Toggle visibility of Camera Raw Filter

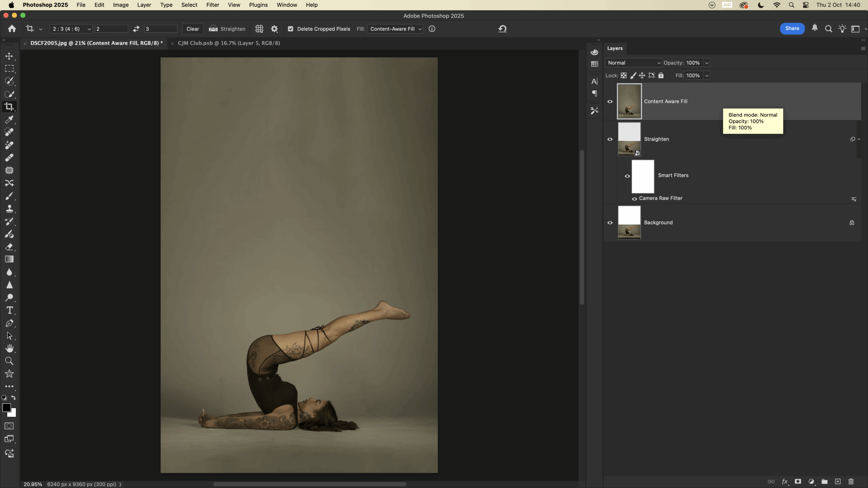pos(634,199)
